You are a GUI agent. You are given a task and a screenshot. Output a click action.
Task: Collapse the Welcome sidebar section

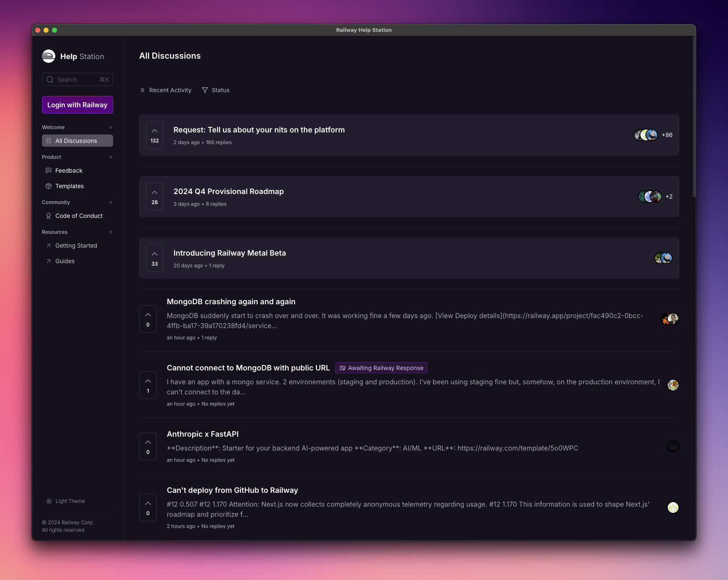point(111,127)
